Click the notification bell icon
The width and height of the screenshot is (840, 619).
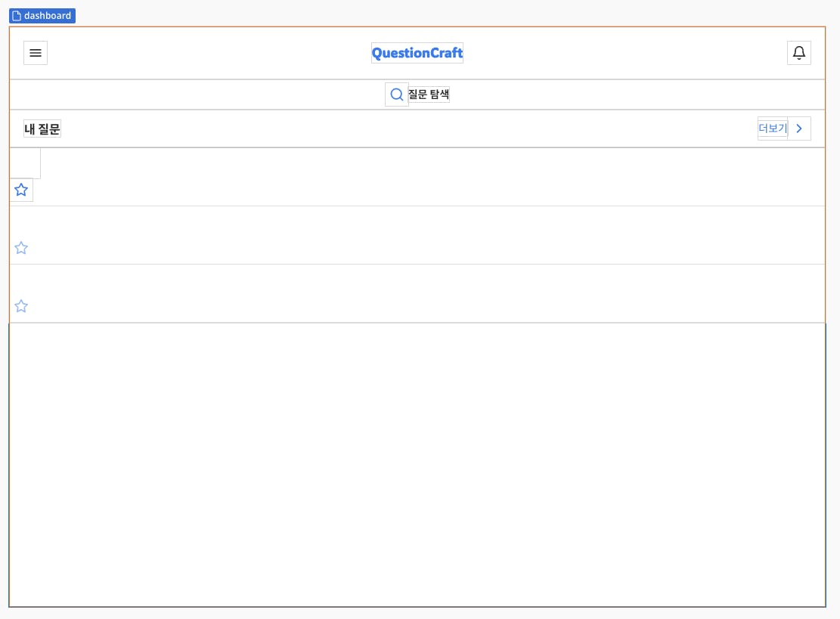pyautogui.click(x=799, y=53)
